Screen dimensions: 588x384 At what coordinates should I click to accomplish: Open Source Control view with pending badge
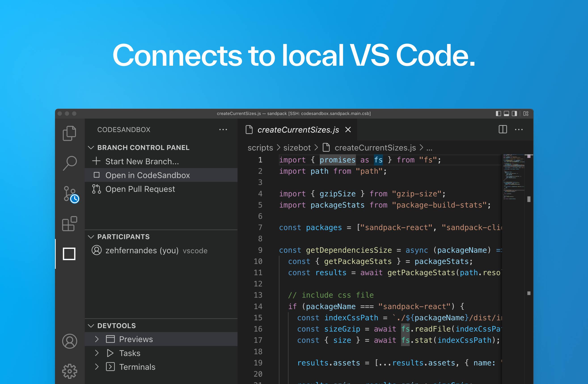pyautogui.click(x=71, y=195)
